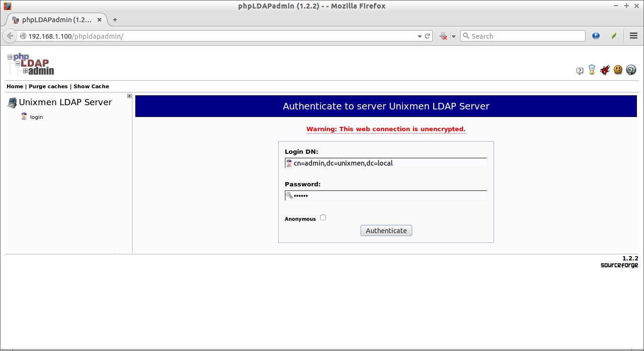Screen dimensions: 644x351
Task: Maximize the Firefox window
Action: click(x=627, y=6)
